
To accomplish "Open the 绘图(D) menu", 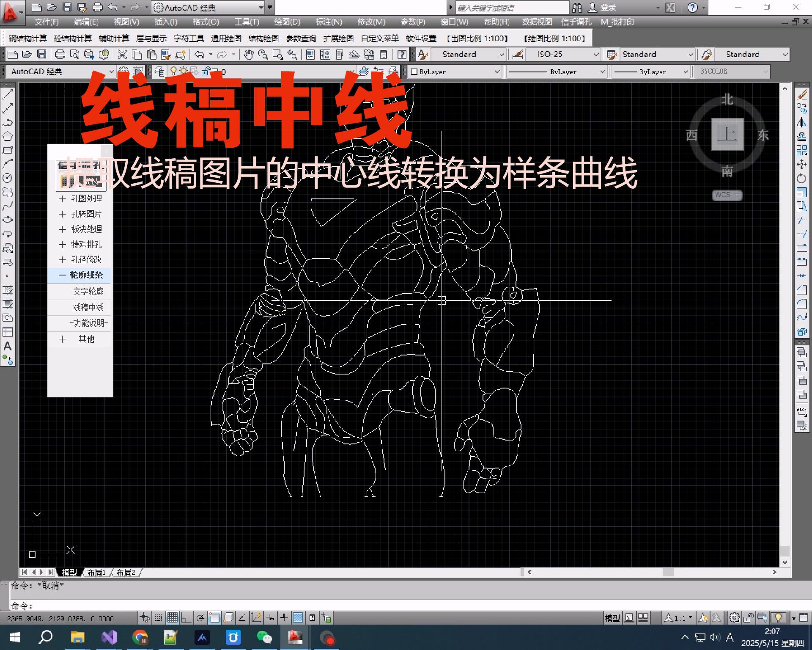I will tap(287, 22).
